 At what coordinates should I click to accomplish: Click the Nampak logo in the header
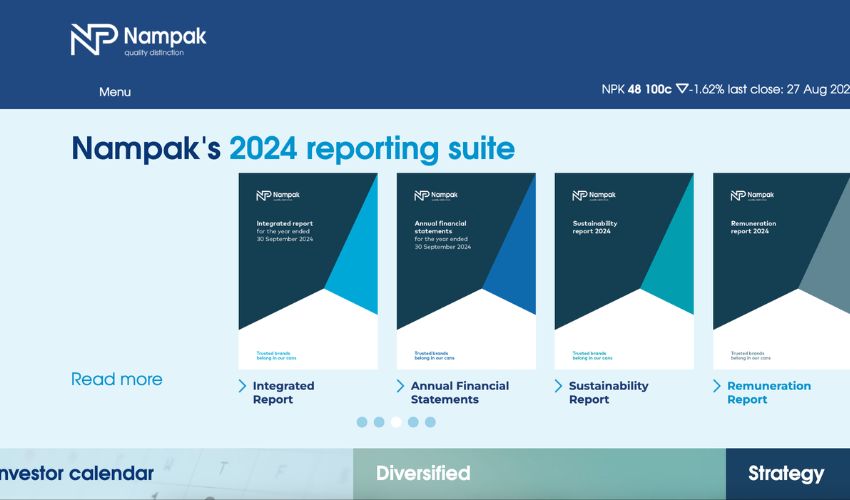click(138, 40)
